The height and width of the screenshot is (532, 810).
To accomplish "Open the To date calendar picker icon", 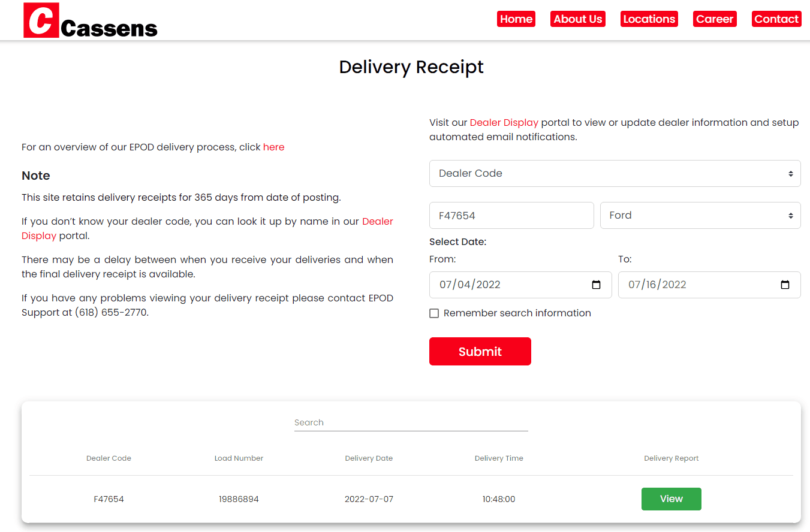I will coord(785,285).
